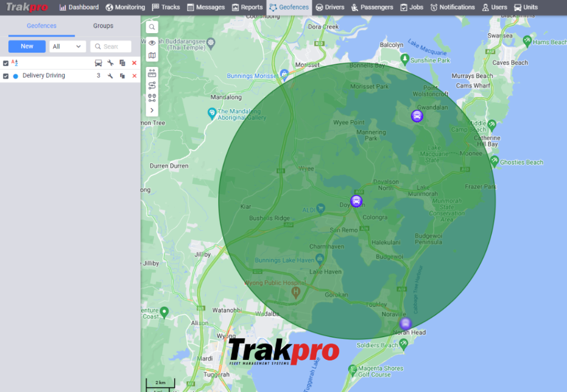
Task: Open the All filter dropdown
Action: point(66,47)
